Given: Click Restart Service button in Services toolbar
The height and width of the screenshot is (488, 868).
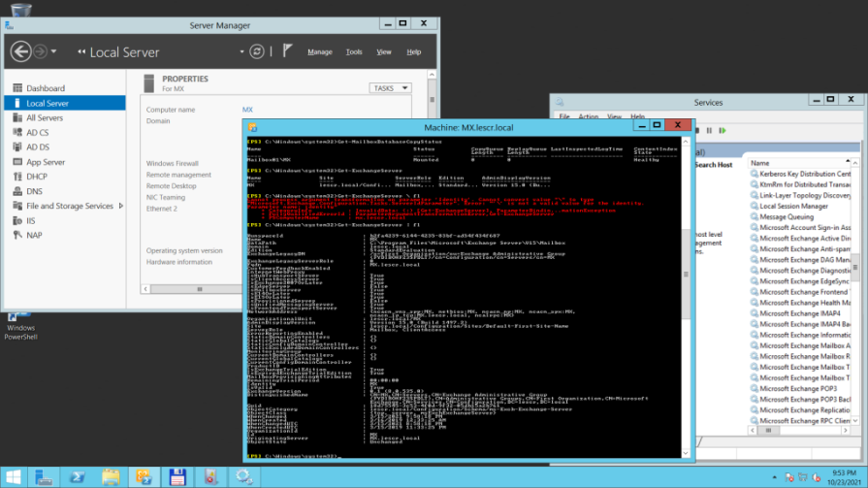Looking at the screenshot, I should pyautogui.click(x=723, y=131).
